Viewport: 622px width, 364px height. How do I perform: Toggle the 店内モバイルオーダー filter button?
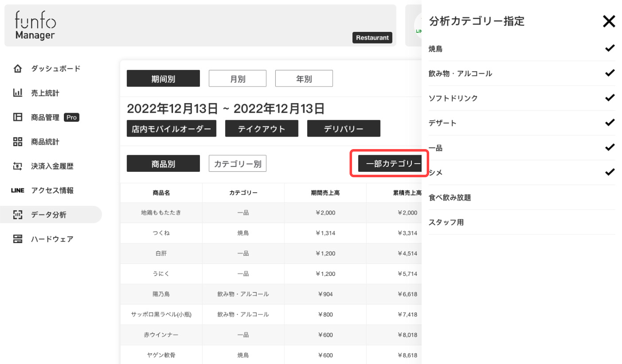(171, 129)
